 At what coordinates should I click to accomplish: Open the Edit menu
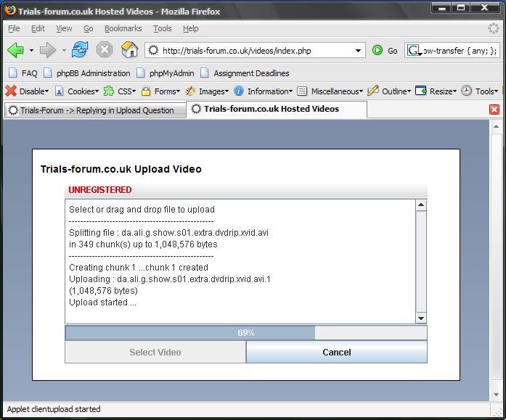[x=38, y=29]
